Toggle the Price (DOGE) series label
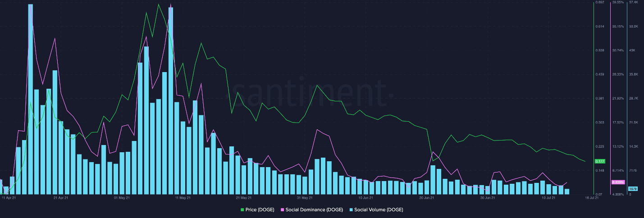 (260, 210)
